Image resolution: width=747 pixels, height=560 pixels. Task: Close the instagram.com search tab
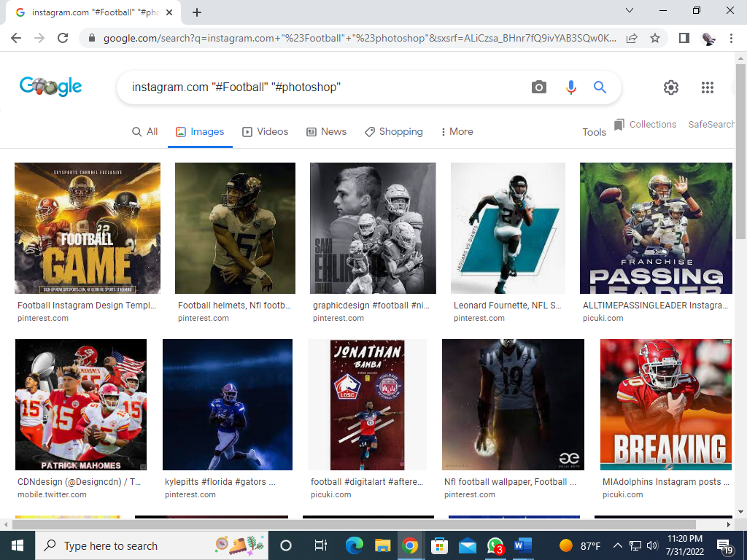point(169,12)
